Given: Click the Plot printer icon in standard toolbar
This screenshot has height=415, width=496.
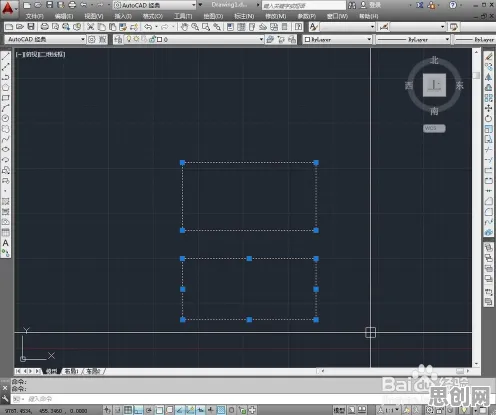Looking at the screenshot, I should pos(44,27).
